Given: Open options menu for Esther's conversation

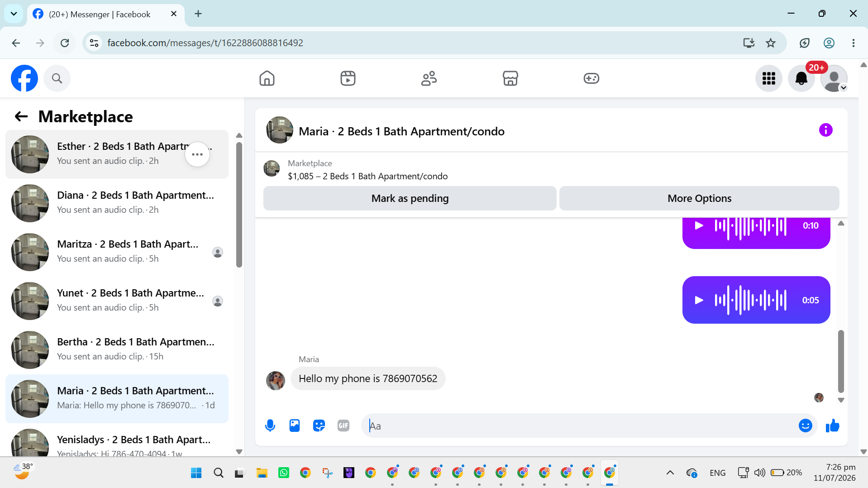Looking at the screenshot, I should pos(197,154).
